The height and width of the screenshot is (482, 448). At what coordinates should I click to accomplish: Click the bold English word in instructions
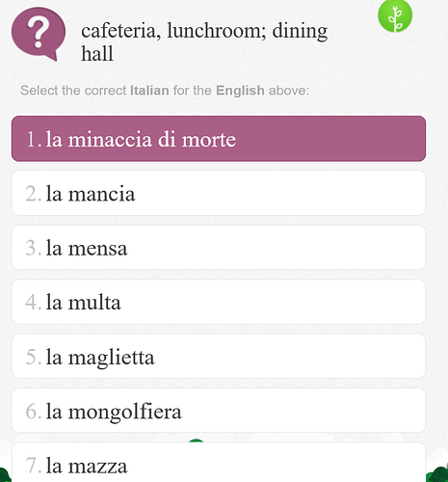[240, 91]
